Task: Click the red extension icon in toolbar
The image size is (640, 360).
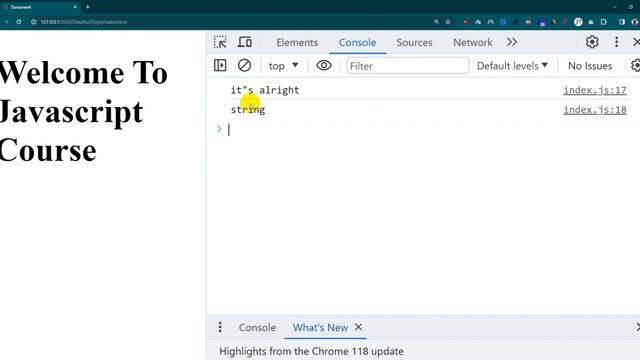Action: point(465,22)
